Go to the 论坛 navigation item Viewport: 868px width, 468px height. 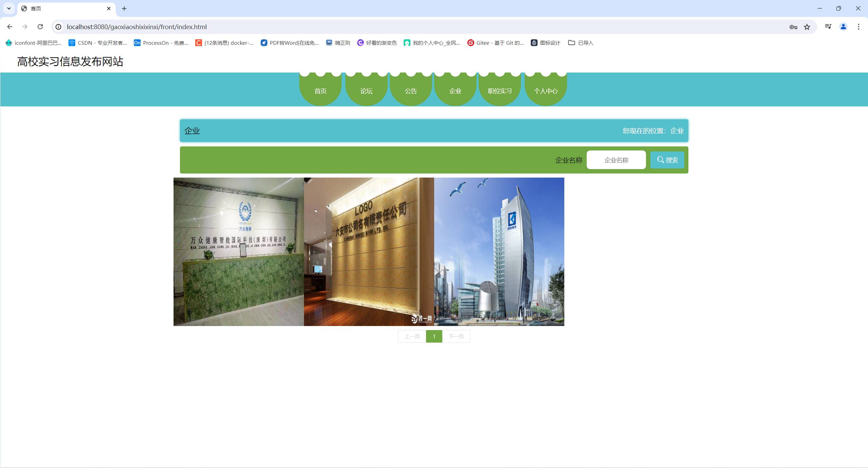tap(366, 91)
